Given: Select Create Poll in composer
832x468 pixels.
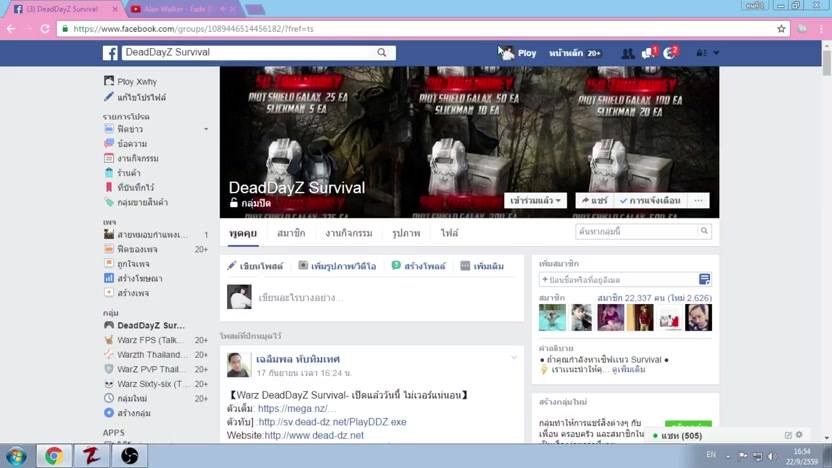Looking at the screenshot, I should pyautogui.click(x=419, y=266).
